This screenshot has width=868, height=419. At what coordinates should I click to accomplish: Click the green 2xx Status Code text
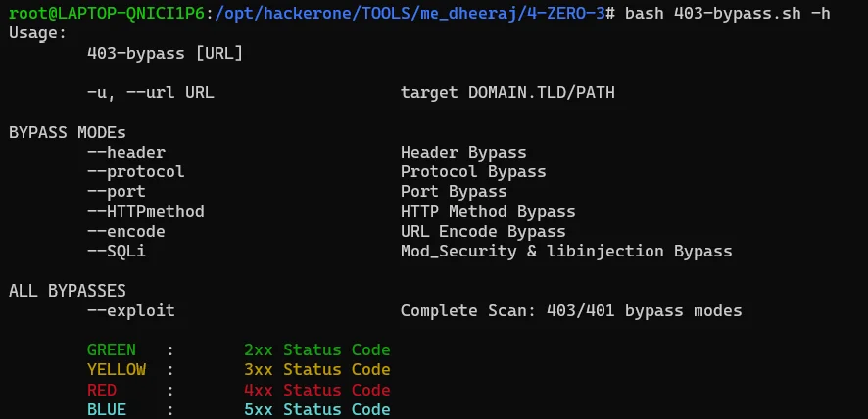pos(317,350)
